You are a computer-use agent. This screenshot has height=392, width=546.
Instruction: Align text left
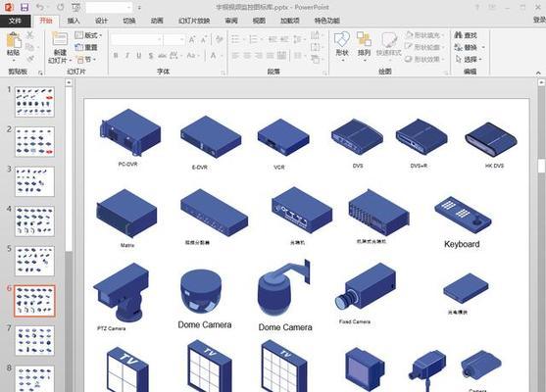pos(235,55)
